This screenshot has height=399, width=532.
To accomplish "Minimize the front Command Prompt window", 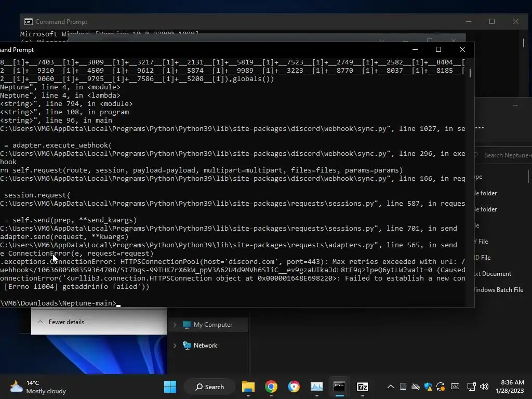I will click(415, 49).
